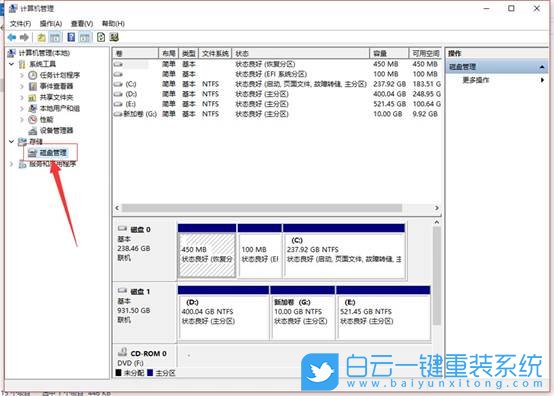This screenshot has width=554, height=396.
Task: Select 共享文件夹 in the tree
Action: pos(56,97)
